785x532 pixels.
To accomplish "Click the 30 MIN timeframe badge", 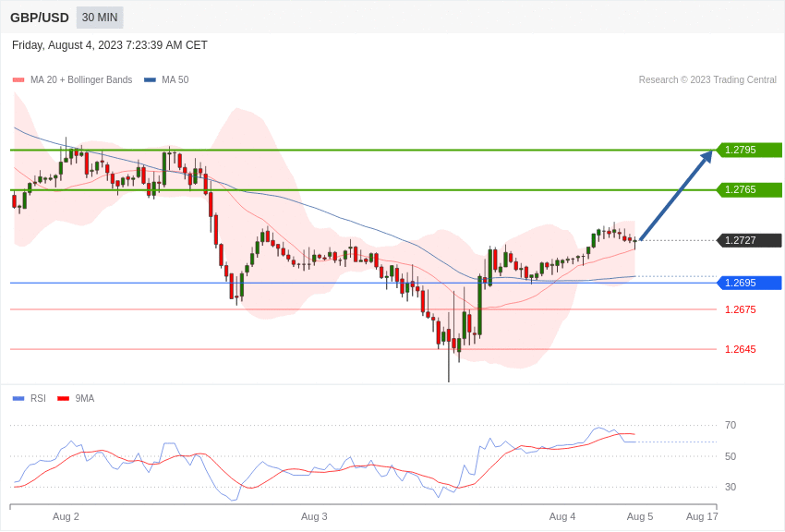I will (x=100, y=18).
